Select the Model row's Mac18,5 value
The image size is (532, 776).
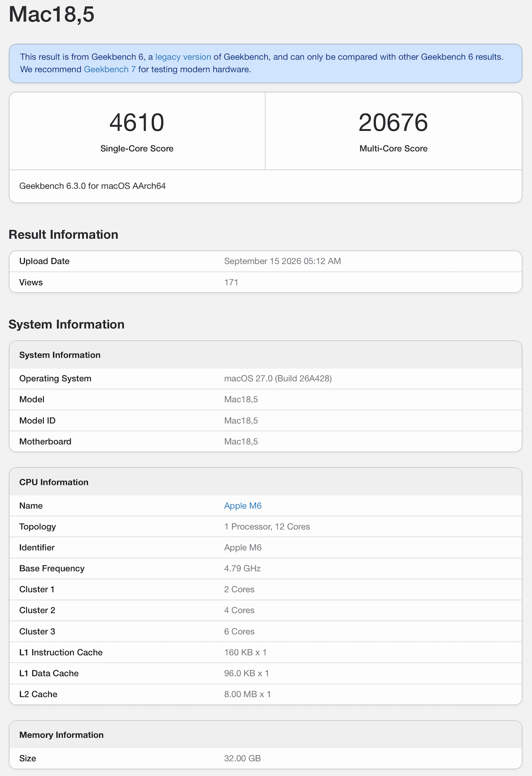tap(241, 399)
